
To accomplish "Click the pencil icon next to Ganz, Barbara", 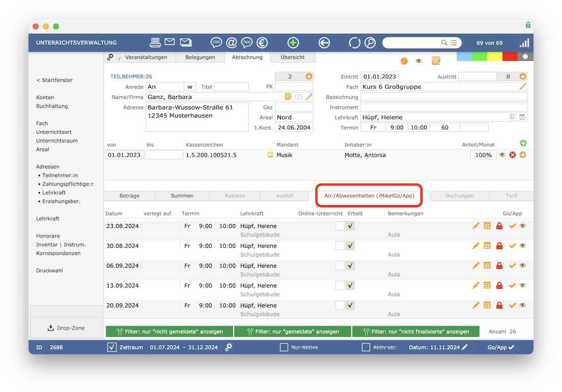I will coord(309,96).
